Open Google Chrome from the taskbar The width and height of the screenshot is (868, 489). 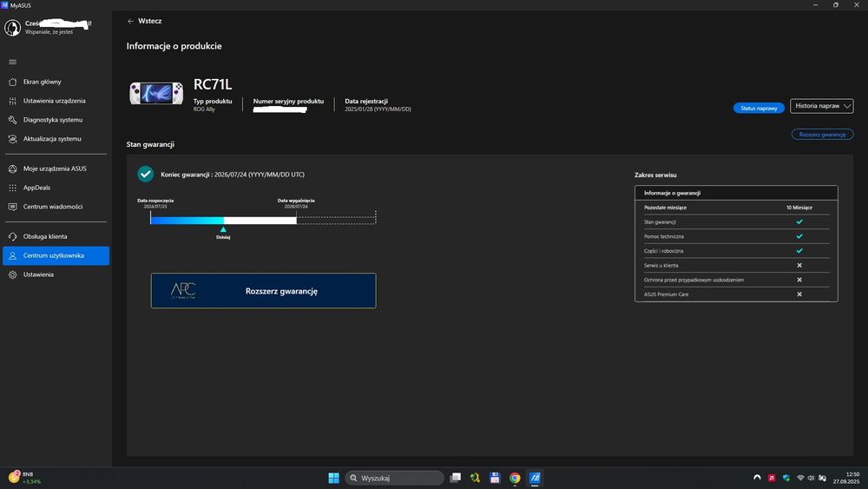pos(515,478)
